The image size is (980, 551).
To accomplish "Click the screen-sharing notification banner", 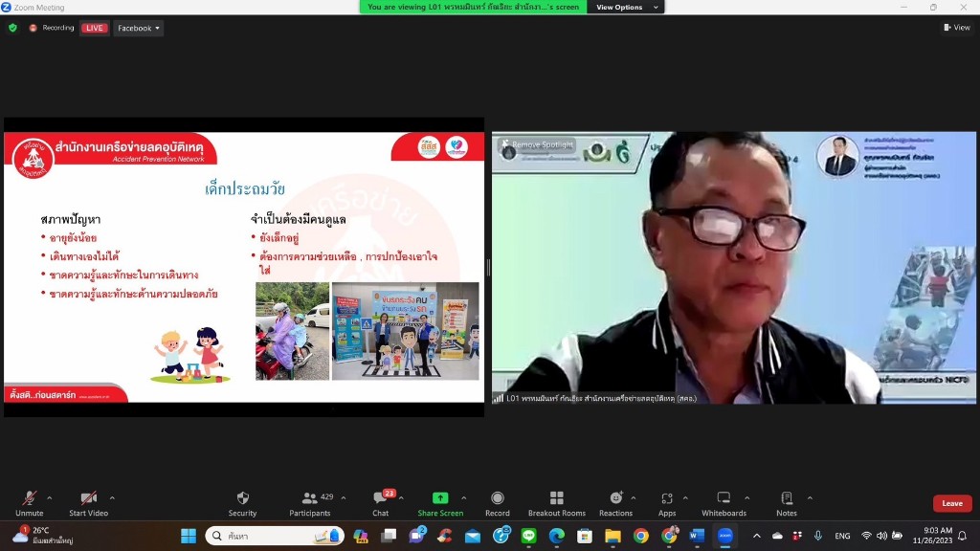I will point(473,7).
